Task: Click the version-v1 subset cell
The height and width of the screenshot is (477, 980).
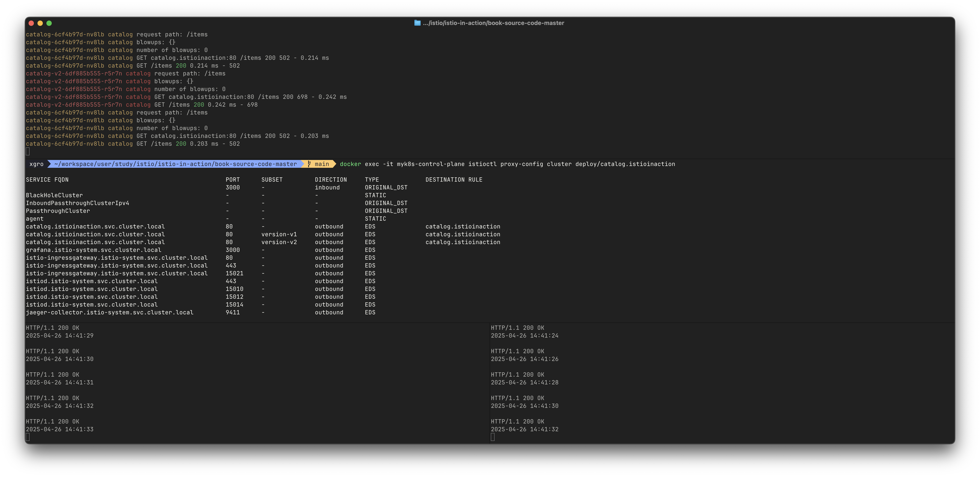Action: (279, 234)
